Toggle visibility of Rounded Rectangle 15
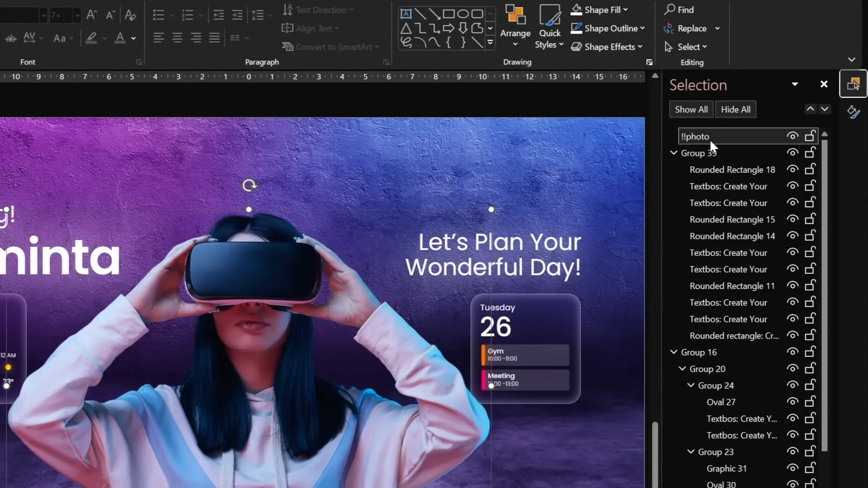The width and height of the screenshot is (868, 488). (x=792, y=219)
